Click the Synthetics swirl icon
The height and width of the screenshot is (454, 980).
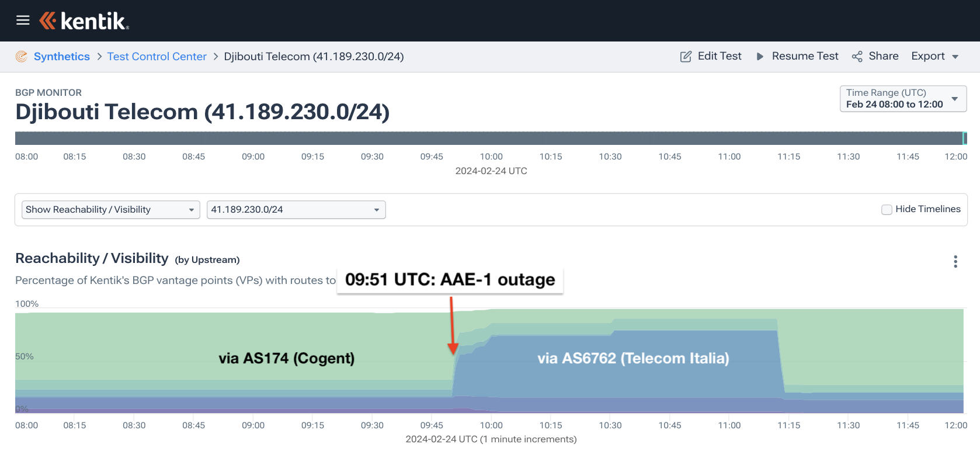pos(22,57)
